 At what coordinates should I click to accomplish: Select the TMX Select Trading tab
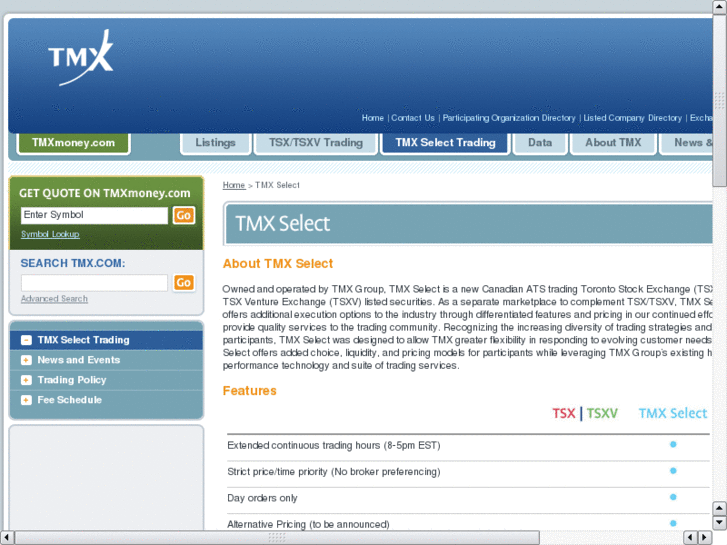click(445, 143)
